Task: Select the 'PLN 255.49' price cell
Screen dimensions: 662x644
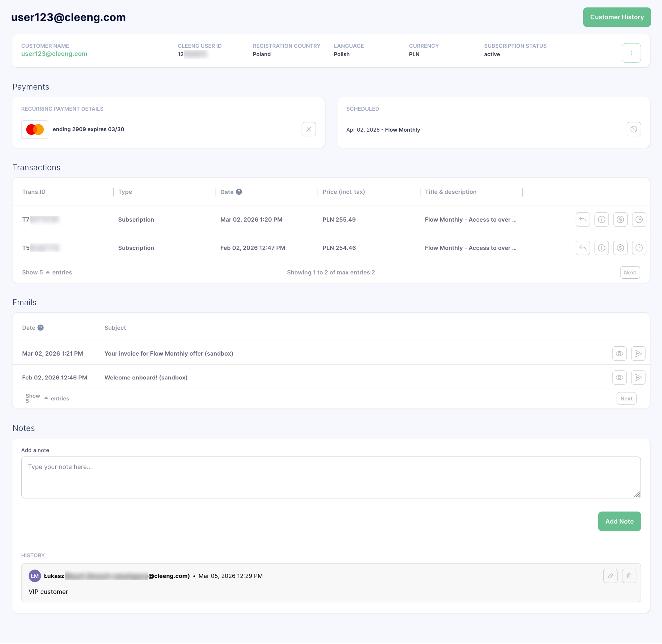Action: coord(339,220)
